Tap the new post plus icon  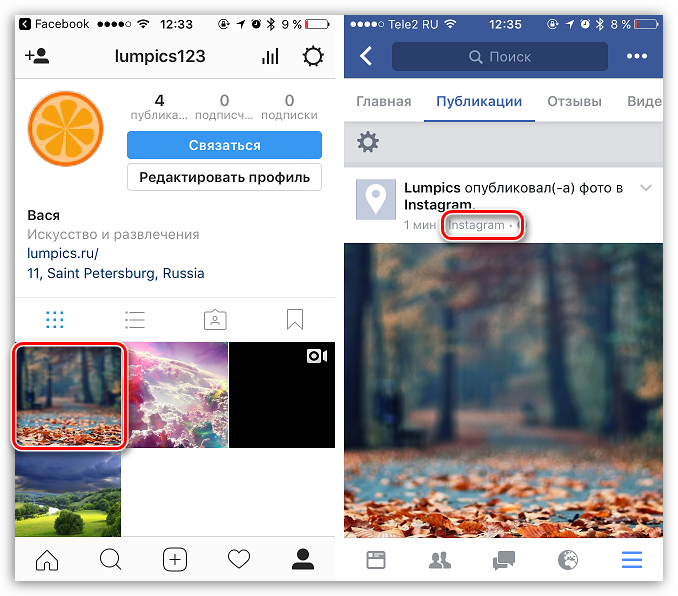[x=175, y=561]
